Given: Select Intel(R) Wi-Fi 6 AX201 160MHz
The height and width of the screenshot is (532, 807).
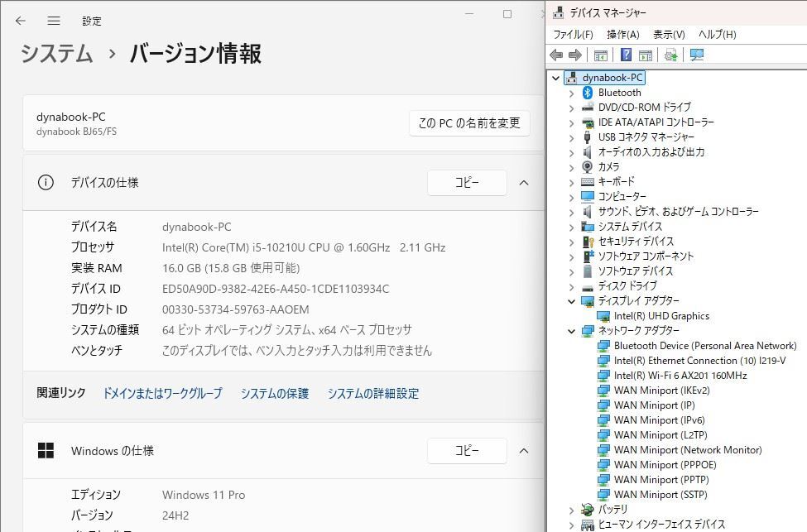Looking at the screenshot, I should click(x=680, y=376).
